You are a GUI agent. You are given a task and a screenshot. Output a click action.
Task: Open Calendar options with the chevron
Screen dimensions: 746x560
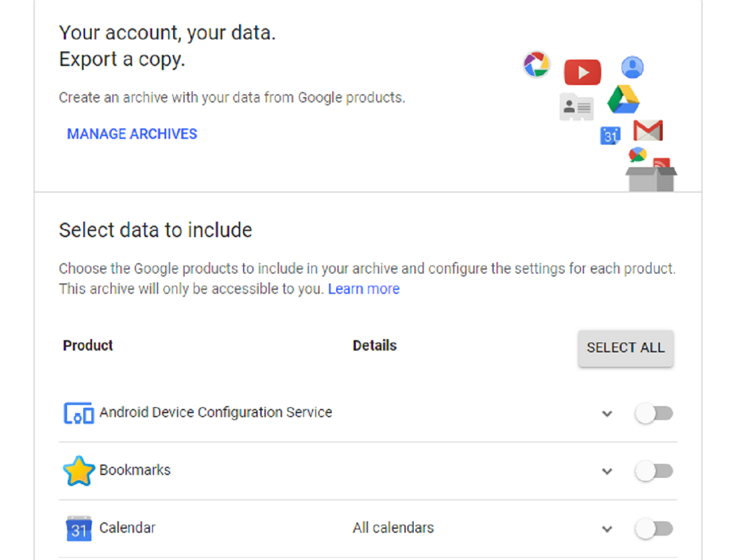pos(607,529)
